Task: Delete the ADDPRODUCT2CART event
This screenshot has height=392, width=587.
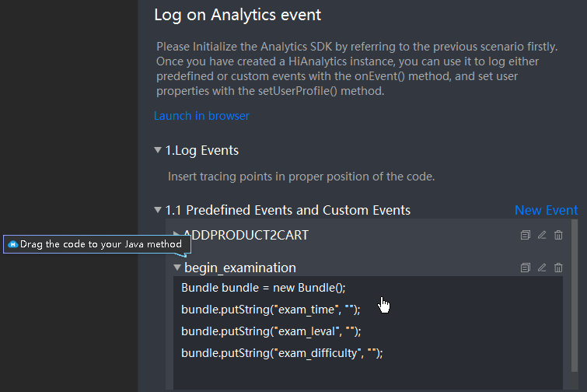Action: (x=558, y=235)
